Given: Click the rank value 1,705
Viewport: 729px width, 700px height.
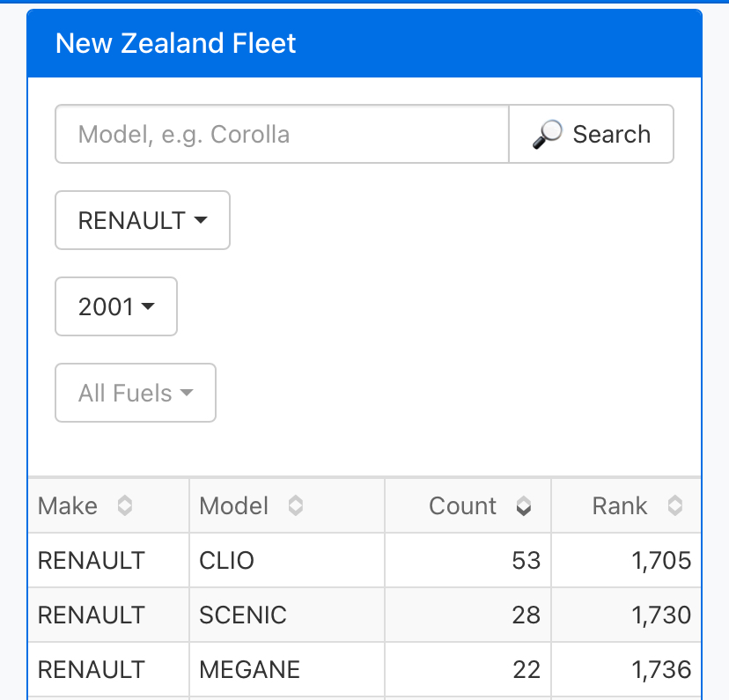Looking at the screenshot, I should 661,560.
